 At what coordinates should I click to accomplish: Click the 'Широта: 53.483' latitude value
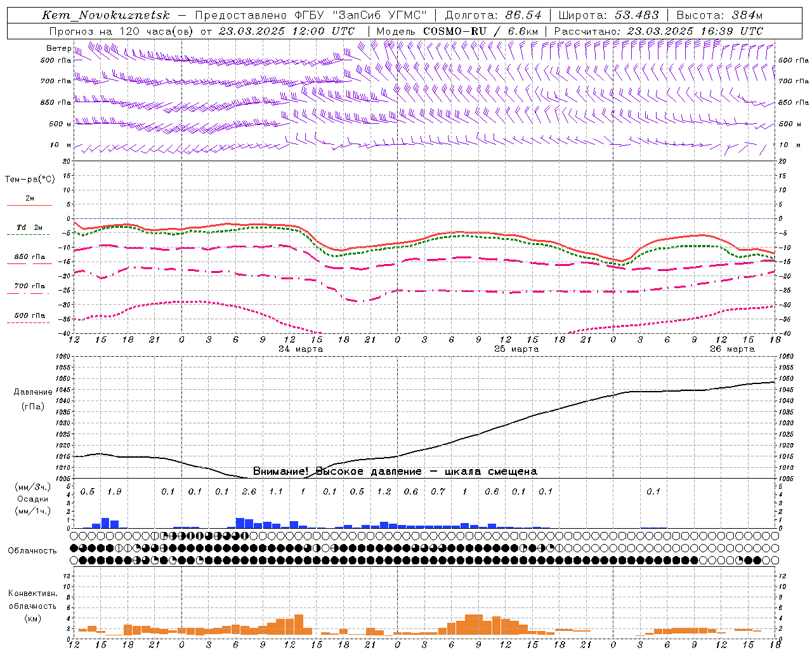[x=608, y=15]
